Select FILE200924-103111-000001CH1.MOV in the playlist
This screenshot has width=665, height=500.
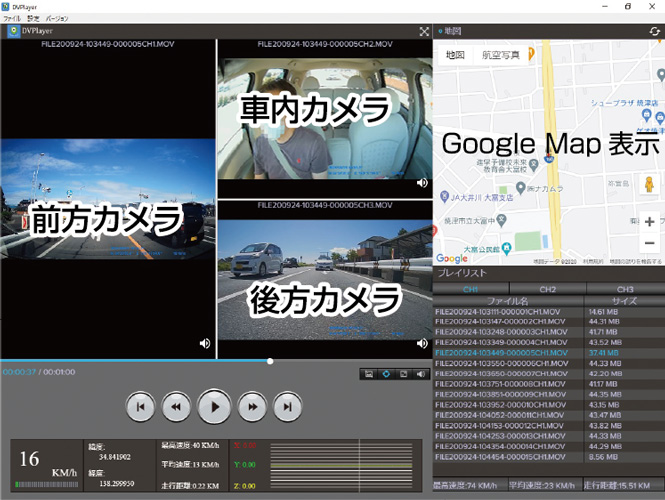click(x=496, y=313)
